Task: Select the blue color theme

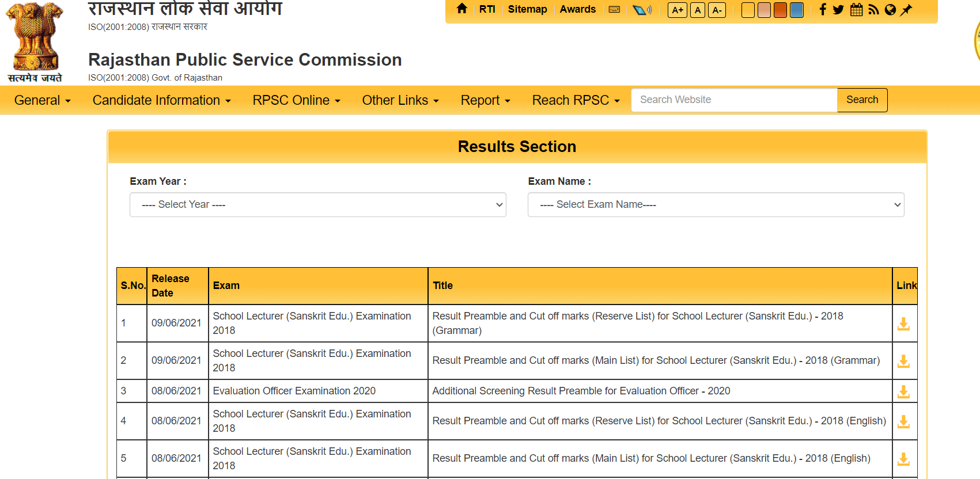Action: (797, 10)
